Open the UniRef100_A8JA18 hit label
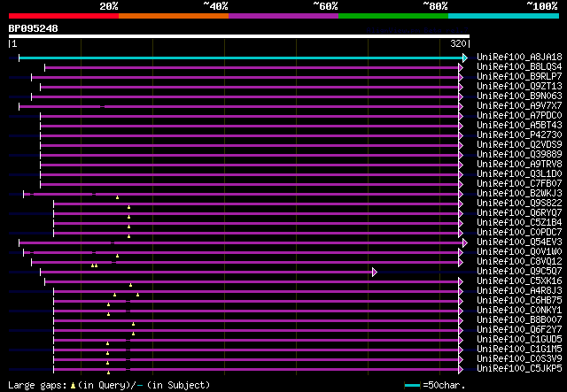The image size is (567, 392). pyautogui.click(x=519, y=58)
